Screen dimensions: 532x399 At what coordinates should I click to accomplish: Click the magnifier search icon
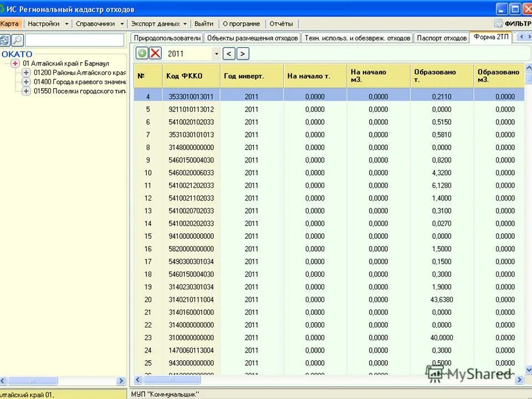point(17,40)
